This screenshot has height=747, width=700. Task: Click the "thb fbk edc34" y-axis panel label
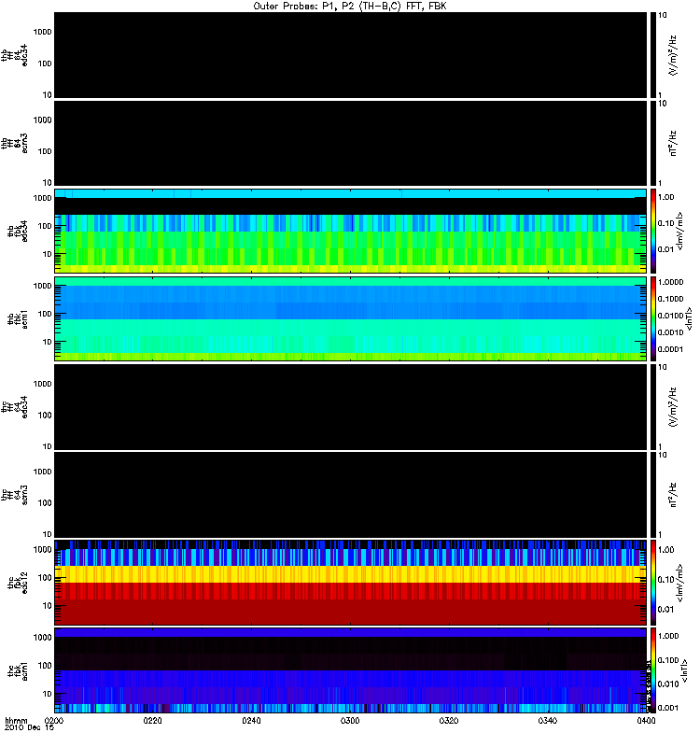pos(17,231)
